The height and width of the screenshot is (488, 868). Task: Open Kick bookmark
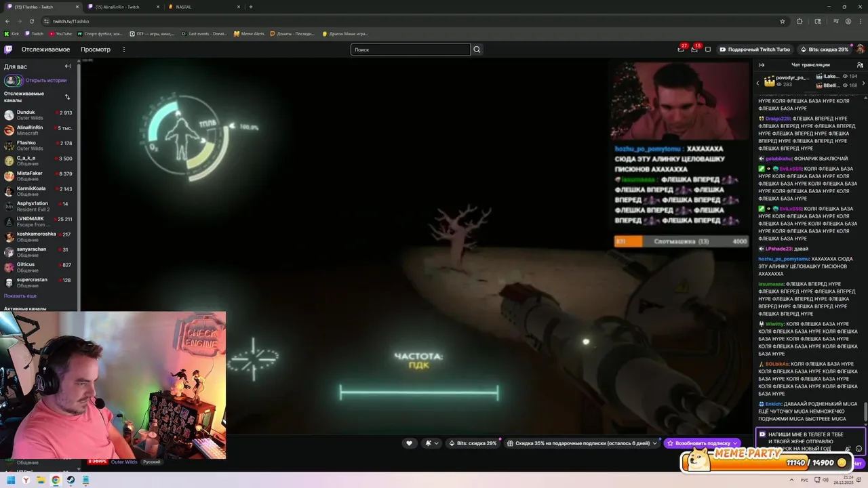click(12, 33)
